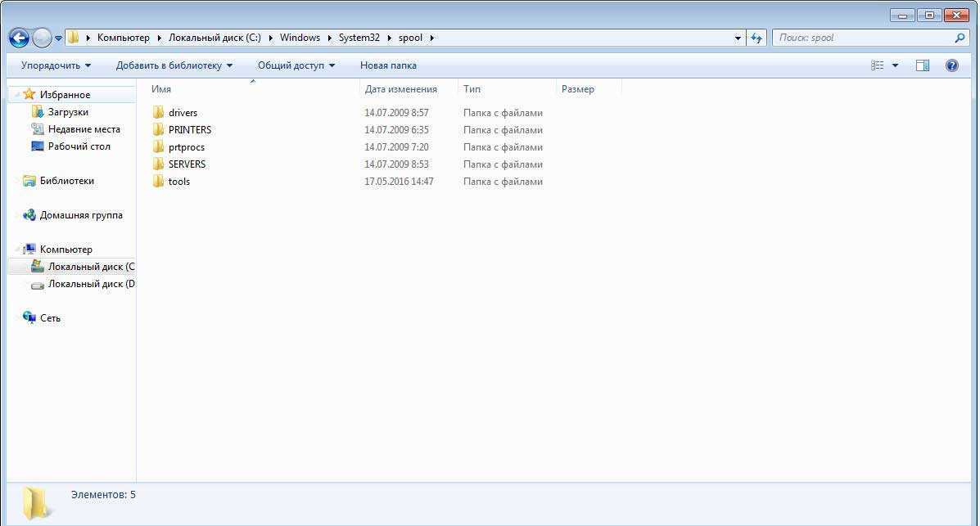This screenshot has height=526, width=980.
Task: Toggle the preview pane icon
Action: coord(923,65)
